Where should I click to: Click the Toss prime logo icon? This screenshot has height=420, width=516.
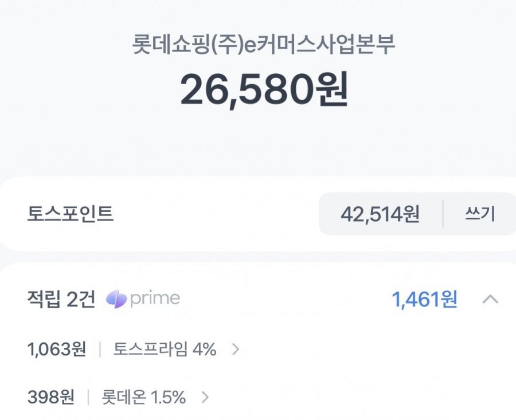[x=116, y=299]
